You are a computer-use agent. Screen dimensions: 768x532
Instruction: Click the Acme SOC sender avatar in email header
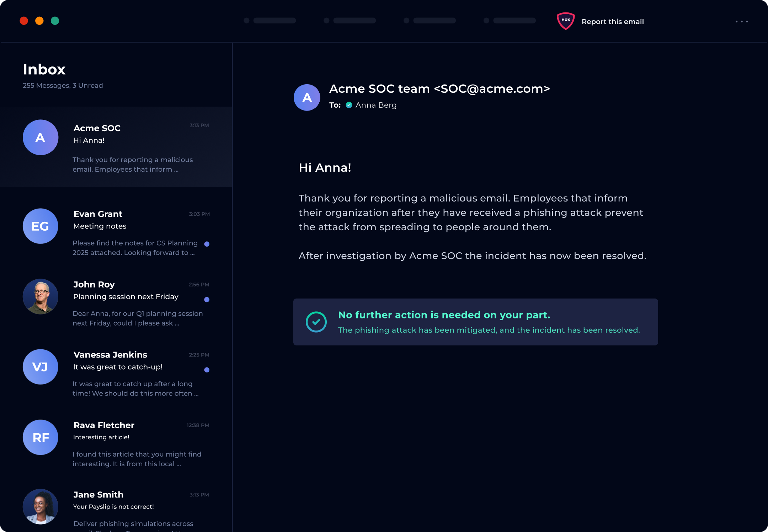coord(307,97)
